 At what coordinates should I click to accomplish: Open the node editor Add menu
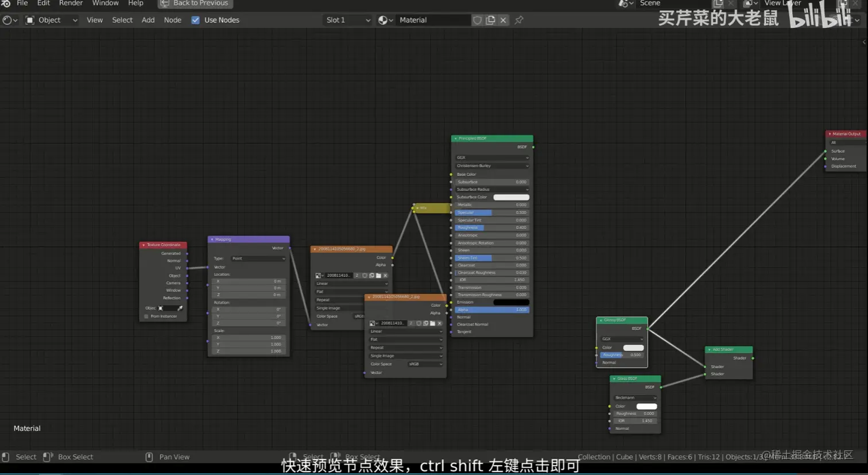148,20
